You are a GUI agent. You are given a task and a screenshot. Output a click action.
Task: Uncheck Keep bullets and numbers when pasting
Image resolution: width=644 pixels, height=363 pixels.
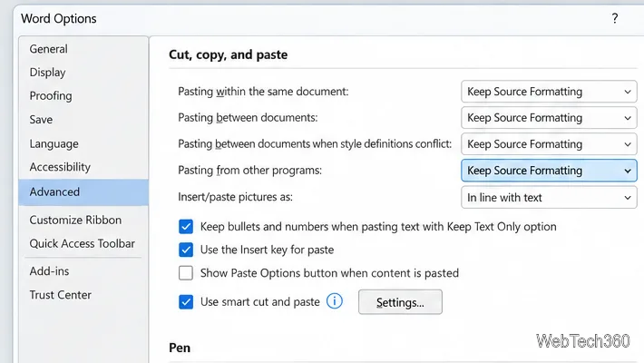186,227
